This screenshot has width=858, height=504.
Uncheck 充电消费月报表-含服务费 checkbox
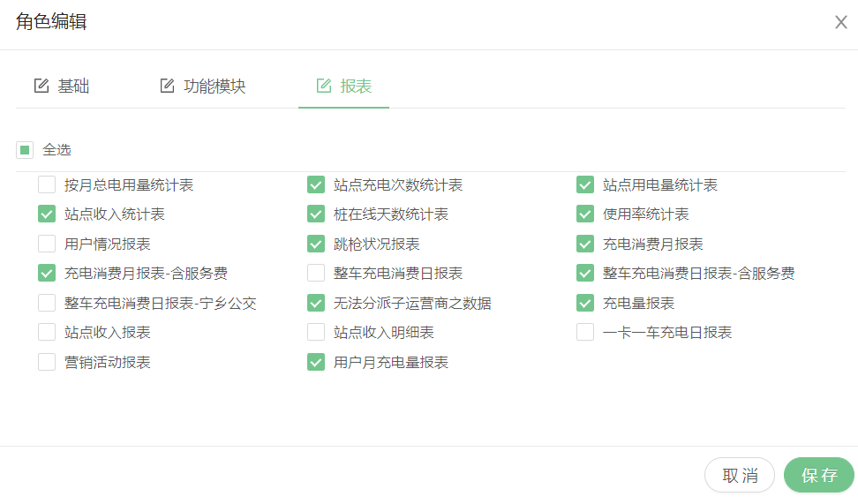pyautogui.click(x=47, y=273)
